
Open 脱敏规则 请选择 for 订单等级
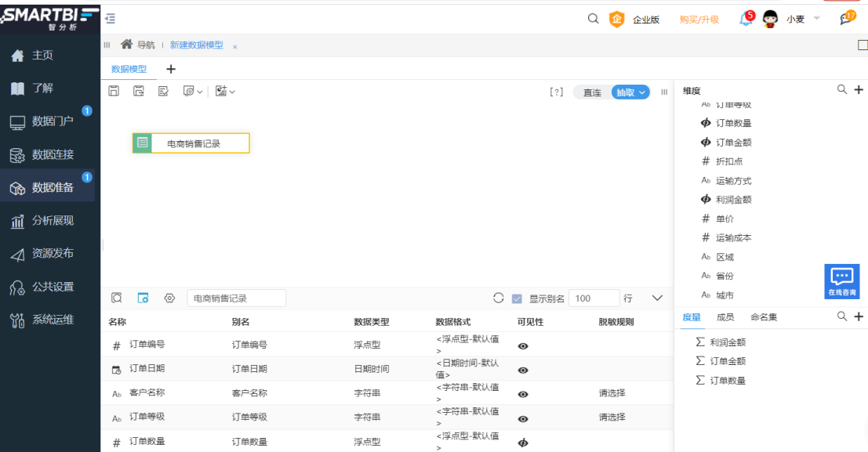(612, 418)
